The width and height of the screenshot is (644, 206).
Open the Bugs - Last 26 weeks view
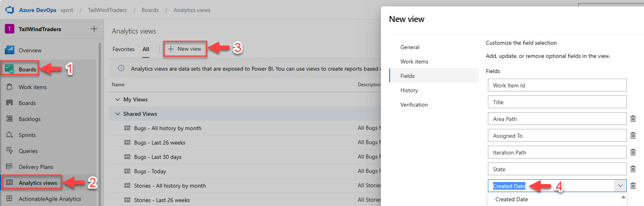(x=160, y=143)
